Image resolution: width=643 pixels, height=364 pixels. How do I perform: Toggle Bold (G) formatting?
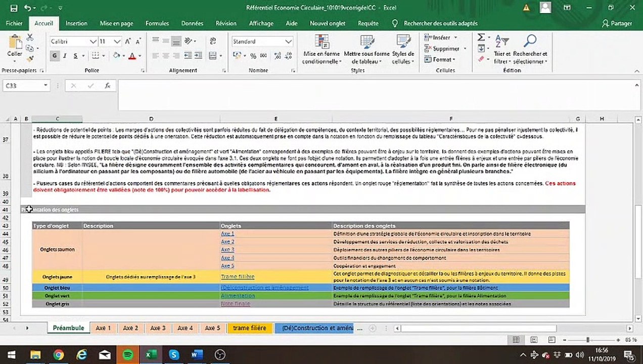click(x=55, y=56)
